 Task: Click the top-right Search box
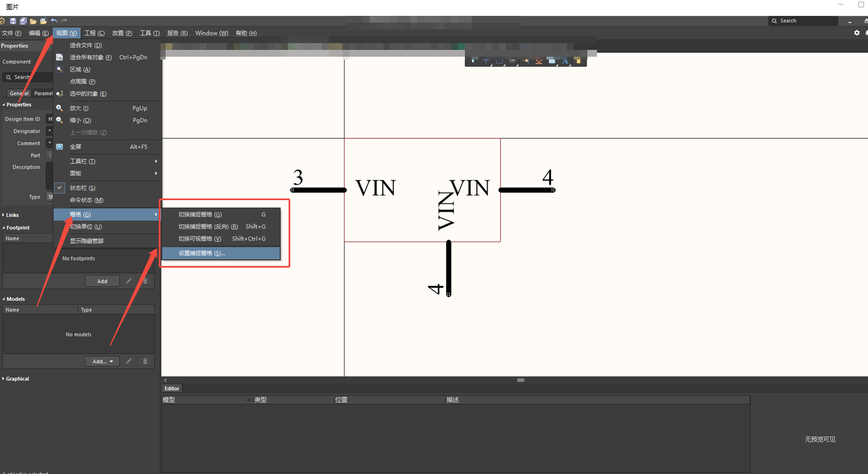pos(803,20)
